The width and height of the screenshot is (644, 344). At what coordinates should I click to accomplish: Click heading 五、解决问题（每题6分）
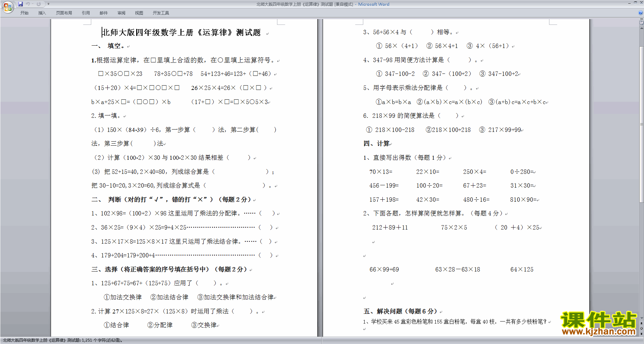click(400, 311)
